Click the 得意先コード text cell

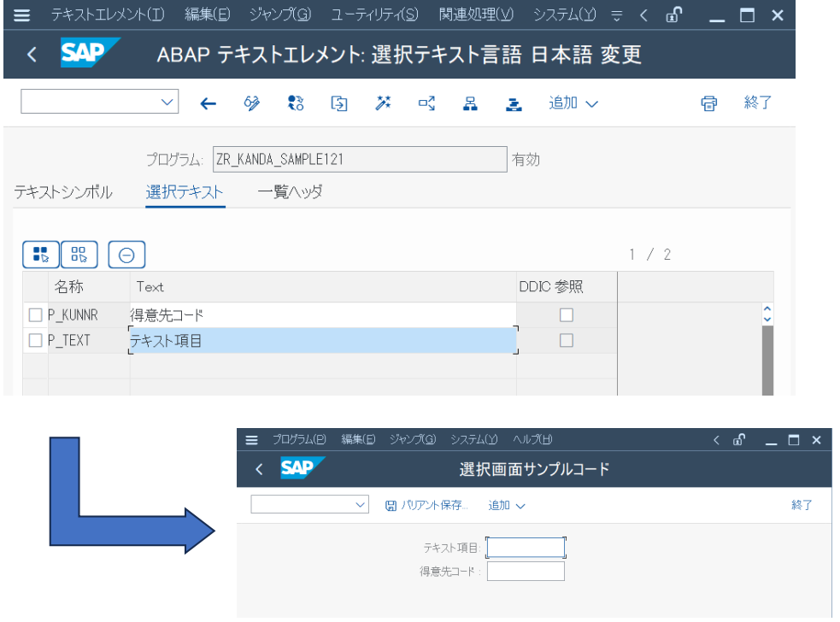pyautogui.click(x=323, y=315)
